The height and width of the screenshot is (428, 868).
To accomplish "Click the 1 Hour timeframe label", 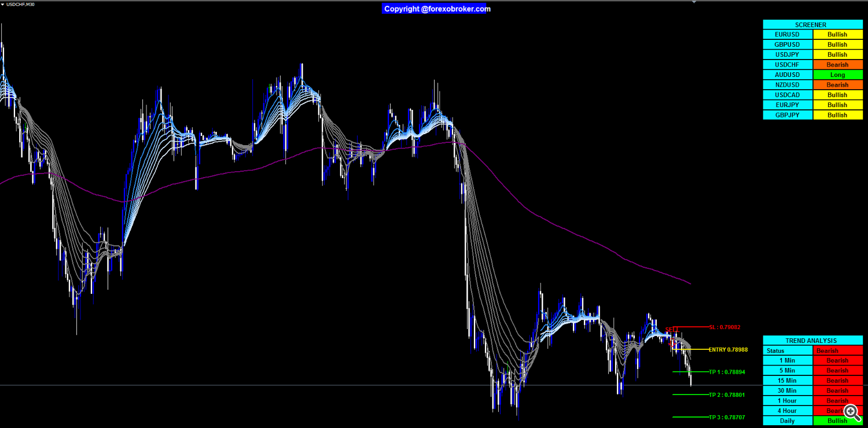I will click(788, 401).
